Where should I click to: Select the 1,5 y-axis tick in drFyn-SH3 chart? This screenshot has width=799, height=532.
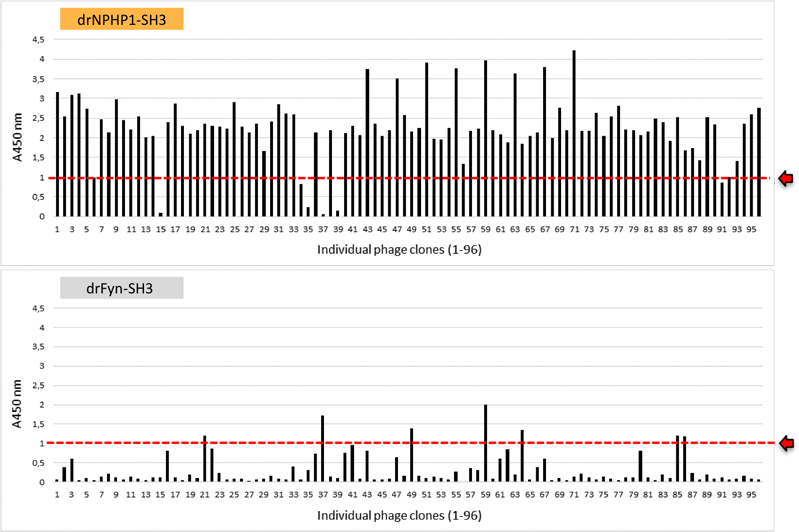39,424
